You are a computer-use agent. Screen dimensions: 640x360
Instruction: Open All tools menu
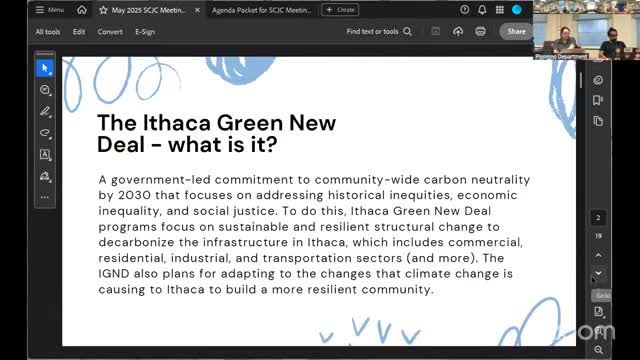[x=48, y=32]
